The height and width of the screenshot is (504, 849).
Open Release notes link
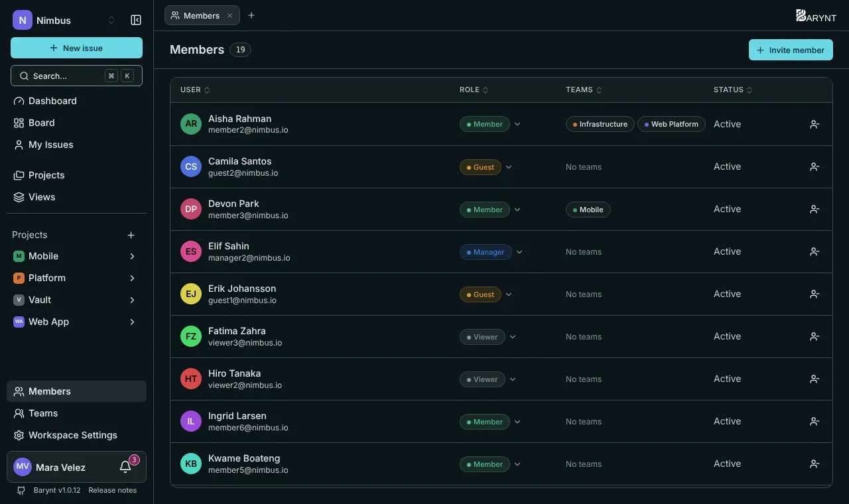[112, 490]
